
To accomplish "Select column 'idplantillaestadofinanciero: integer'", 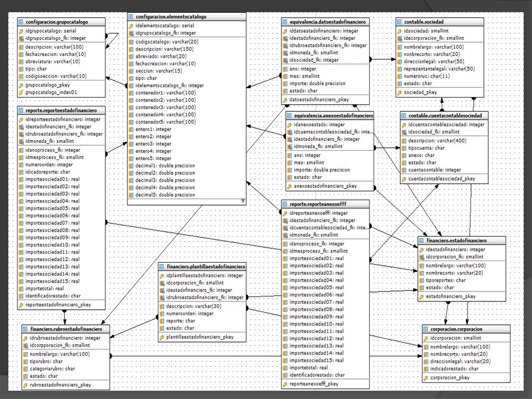I will tap(204, 276).
